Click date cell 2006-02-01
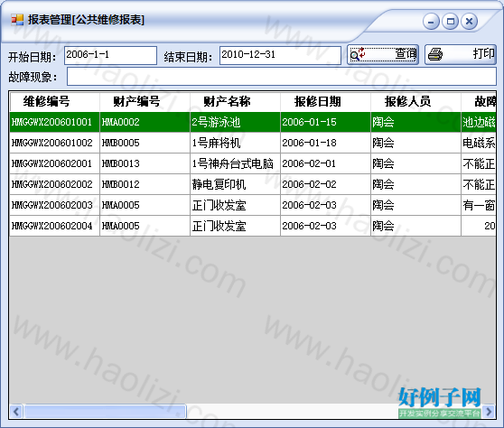This screenshot has height=428, width=504. coord(325,163)
